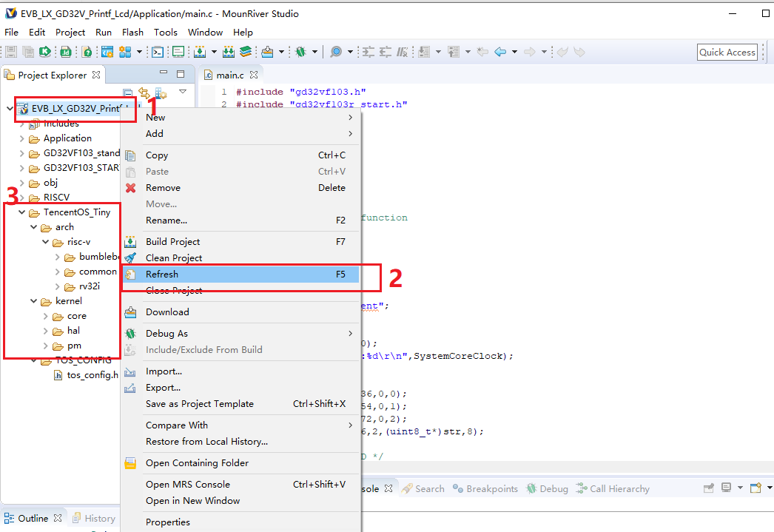Choose Open MRS Console
This screenshot has height=532, width=774.
[x=241, y=485]
